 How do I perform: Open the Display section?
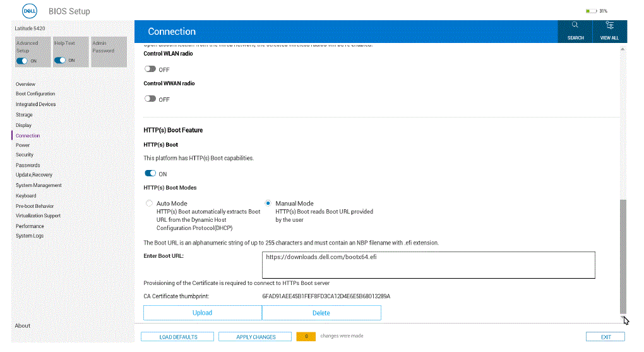point(23,125)
